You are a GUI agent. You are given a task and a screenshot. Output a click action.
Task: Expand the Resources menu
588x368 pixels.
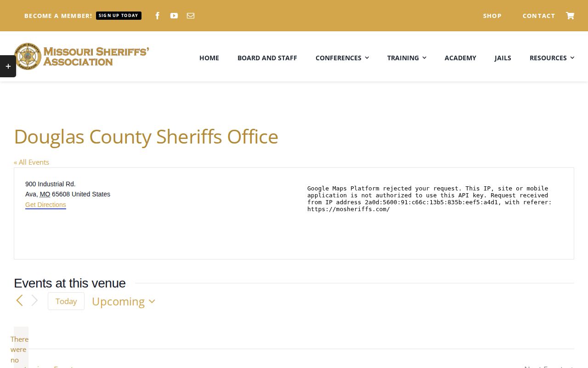[552, 58]
